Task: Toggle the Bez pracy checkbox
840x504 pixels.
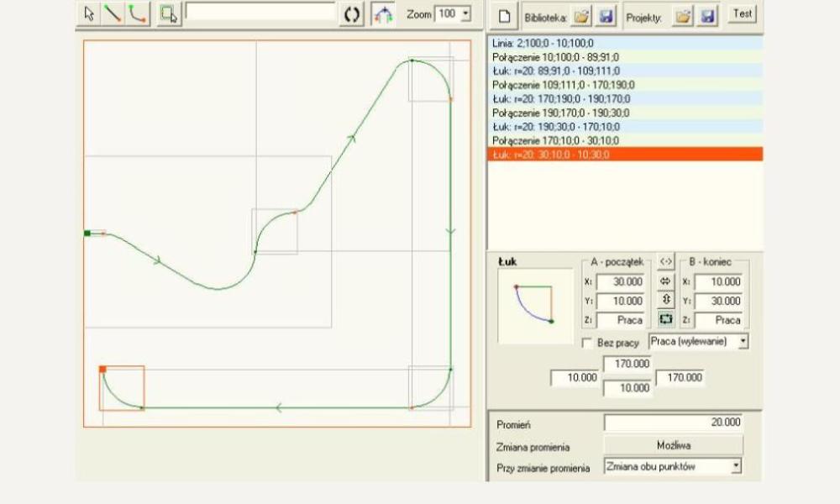Action: (x=587, y=343)
